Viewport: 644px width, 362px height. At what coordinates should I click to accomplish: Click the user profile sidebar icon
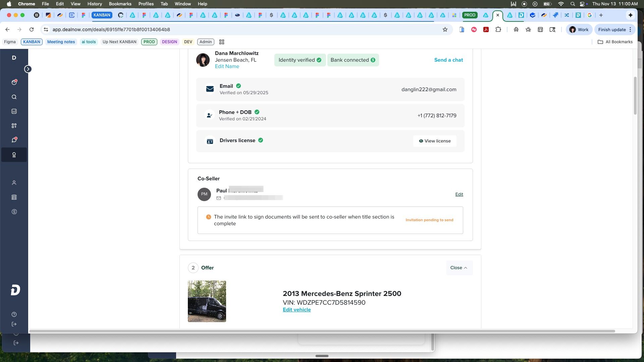click(14, 183)
